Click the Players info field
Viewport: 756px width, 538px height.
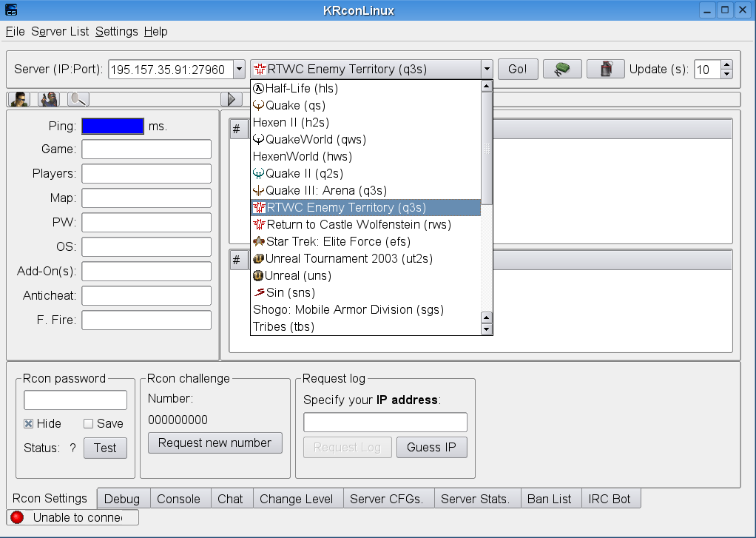146,173
